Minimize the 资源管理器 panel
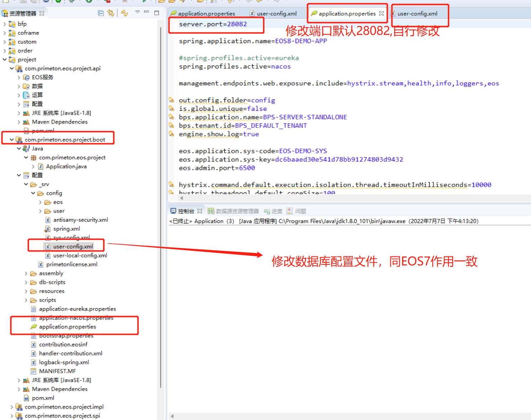This screenshot has height=420, width=531. pos(146,12)
